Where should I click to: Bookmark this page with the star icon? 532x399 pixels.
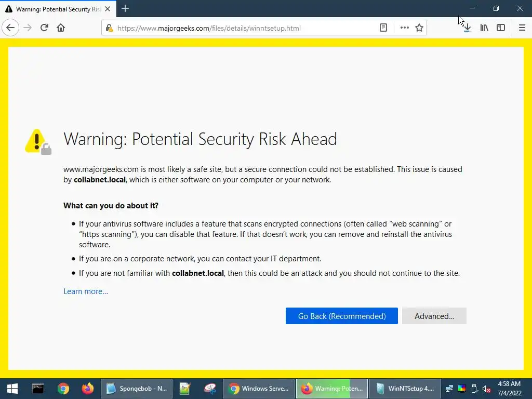coord(419,28)
